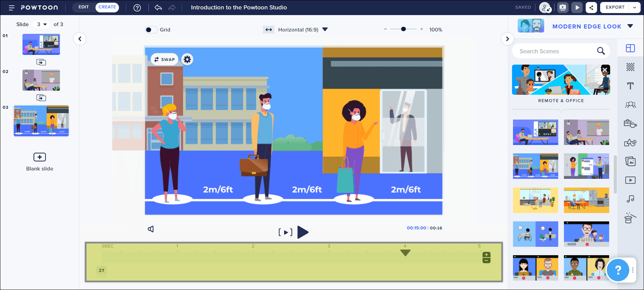Screen dimensions: 644x290
Task: Switch to Edit mode
Action: click(84, 8)
